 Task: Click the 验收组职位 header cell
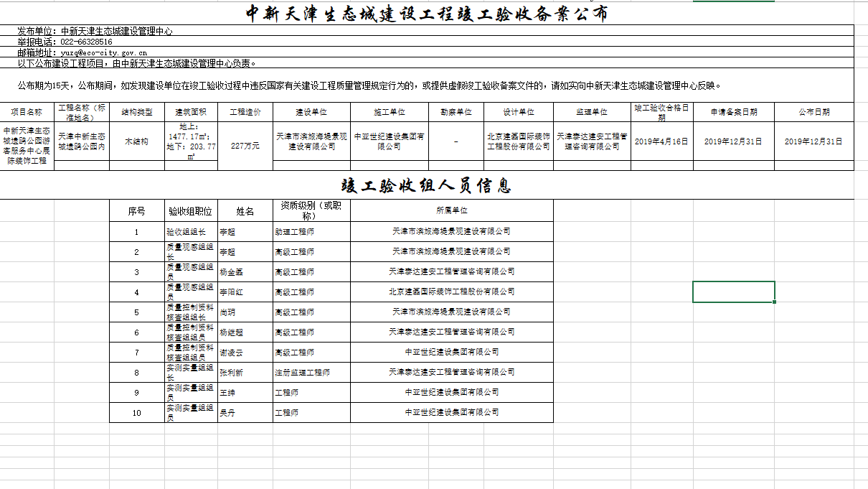(191, 211)
